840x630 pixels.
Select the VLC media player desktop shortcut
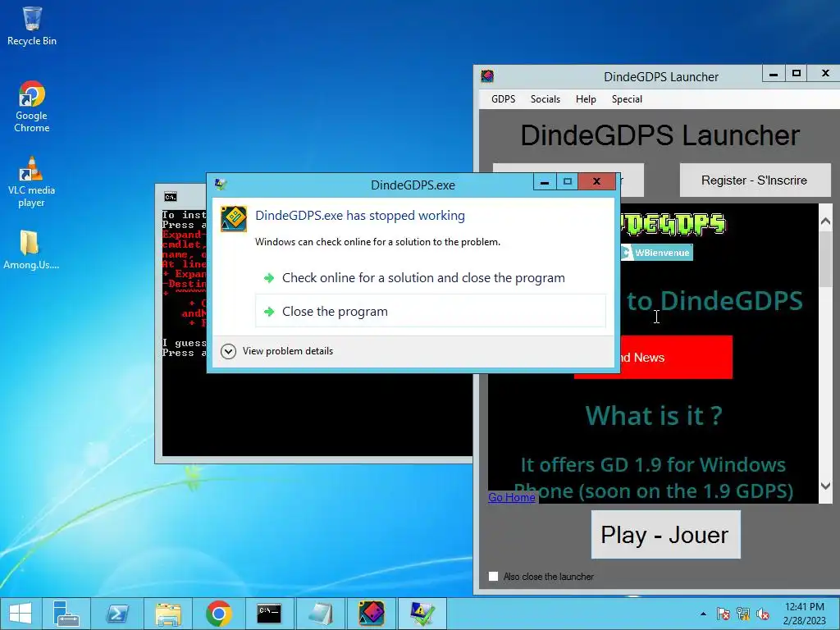[x=32, y=181]
